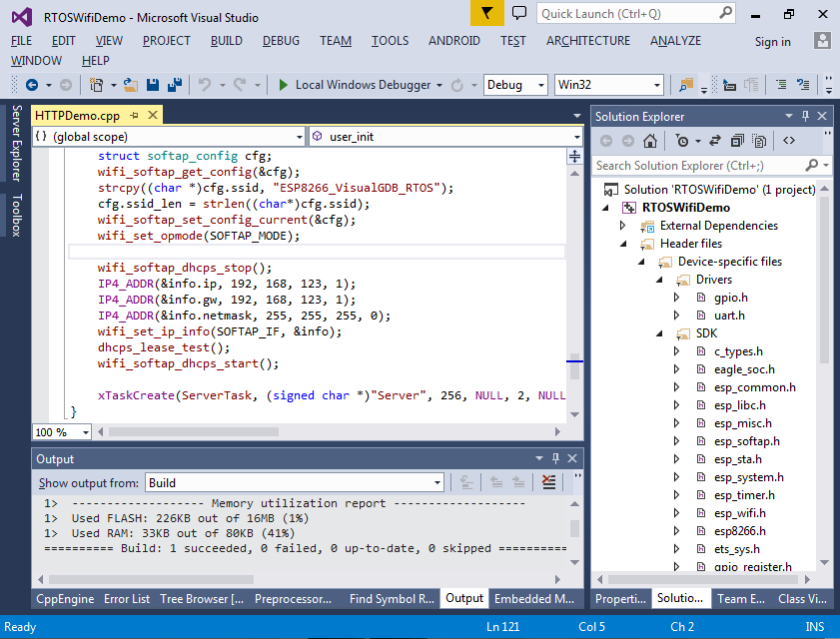This screenshot has height=639, width=840.
Task: Clear all output with the clear icon
Action: coord(548,482)
